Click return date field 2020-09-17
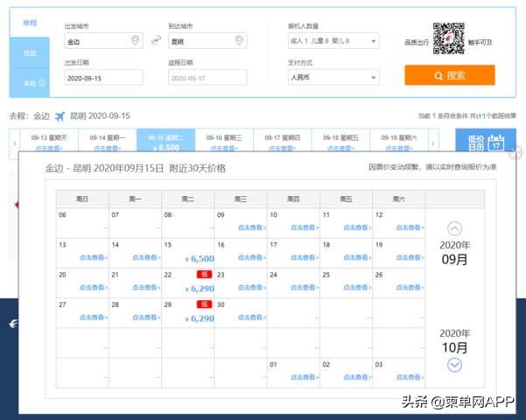Image resolution: width=526 pixels, height=420 pixels. pos(207,78)
